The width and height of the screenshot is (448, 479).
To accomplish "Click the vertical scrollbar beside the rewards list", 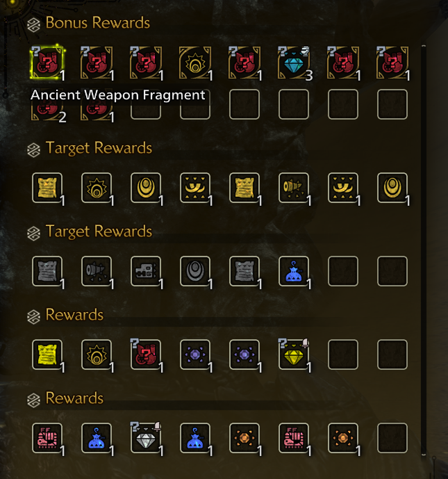I will click(x=423, y=250).
